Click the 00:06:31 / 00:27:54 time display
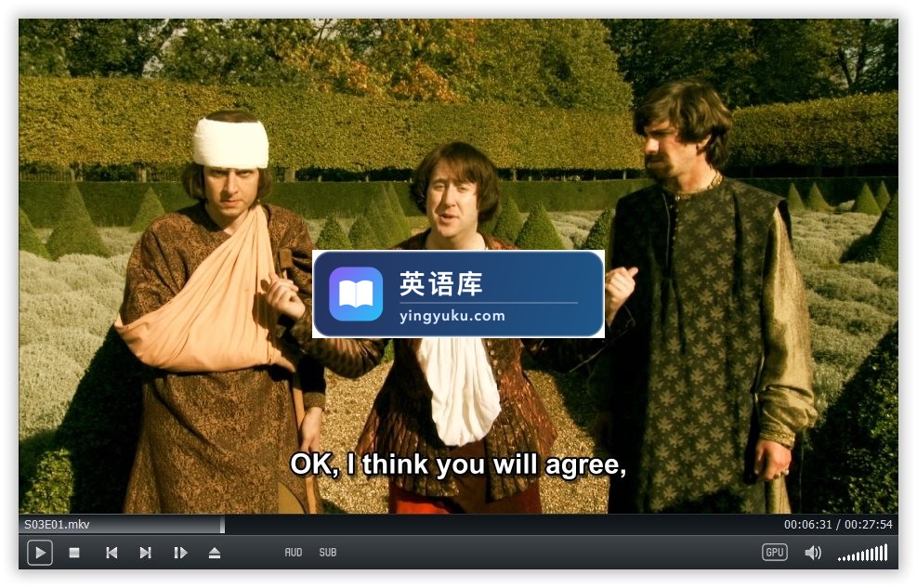This screenshot has width=917, height=588. point(838,524)
